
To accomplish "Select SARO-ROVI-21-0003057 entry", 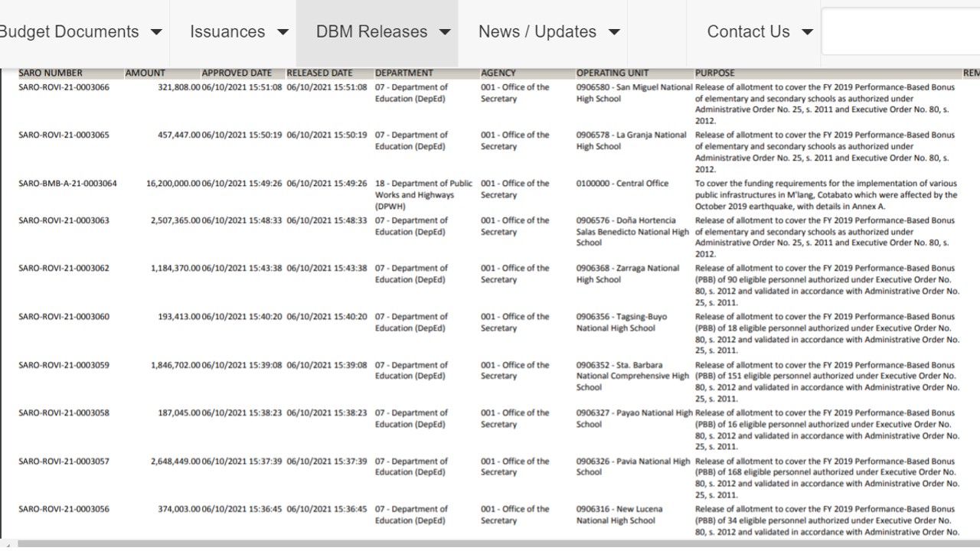I will click(64, 461).
